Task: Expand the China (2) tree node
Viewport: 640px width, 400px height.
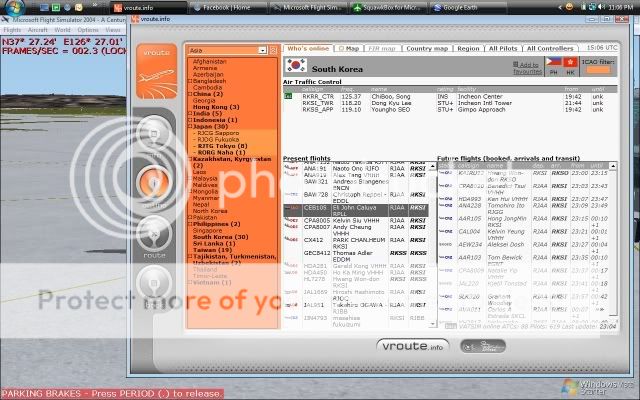Action: point(189,93)
